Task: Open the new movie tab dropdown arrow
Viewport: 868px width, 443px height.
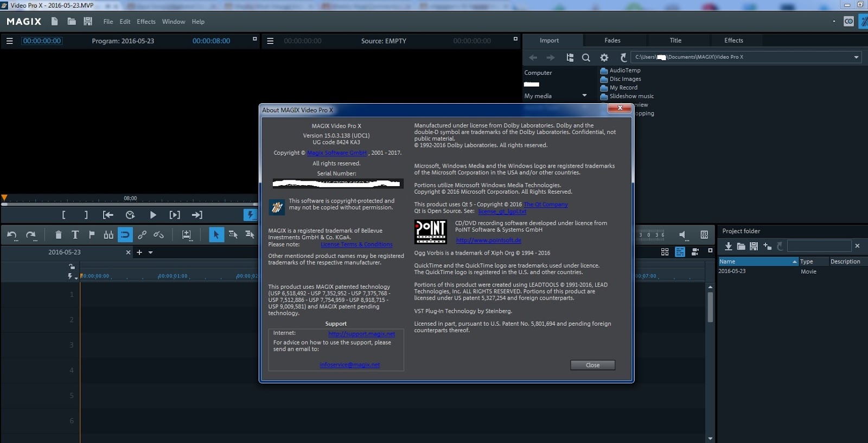Action: tap(151, 252)
